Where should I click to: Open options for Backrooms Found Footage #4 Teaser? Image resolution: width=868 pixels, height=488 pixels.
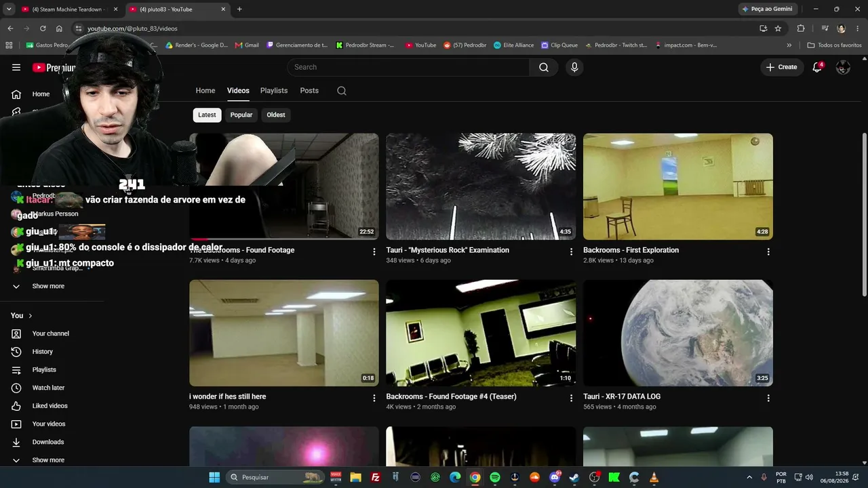tap(571, 398)
